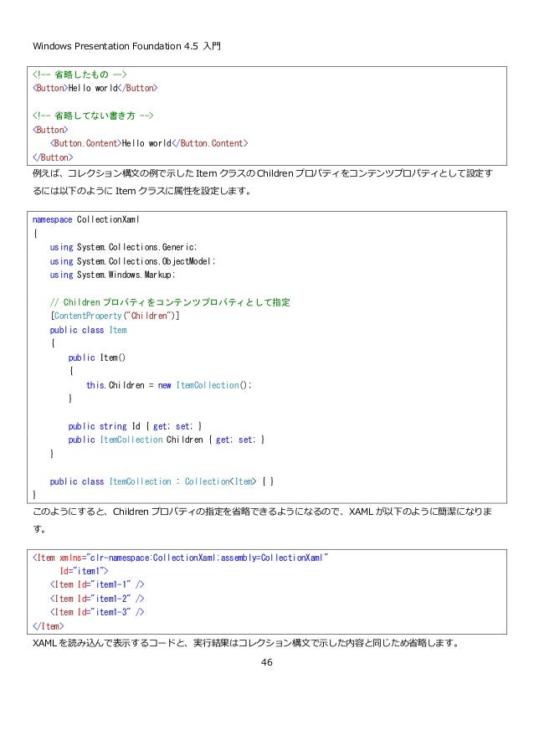
Task: Click 'using System.Collections.ObjectModel;'
Action: click(132, 261)
